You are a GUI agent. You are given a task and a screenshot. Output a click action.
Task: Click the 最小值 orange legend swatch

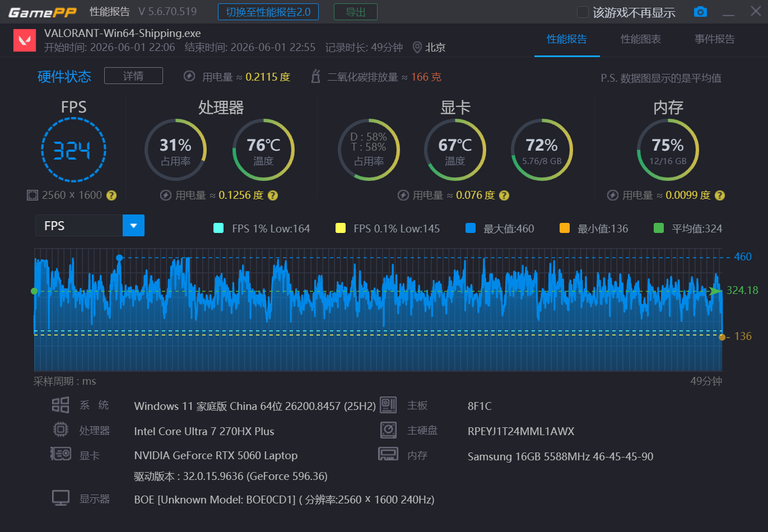click(x=565, y=228)
